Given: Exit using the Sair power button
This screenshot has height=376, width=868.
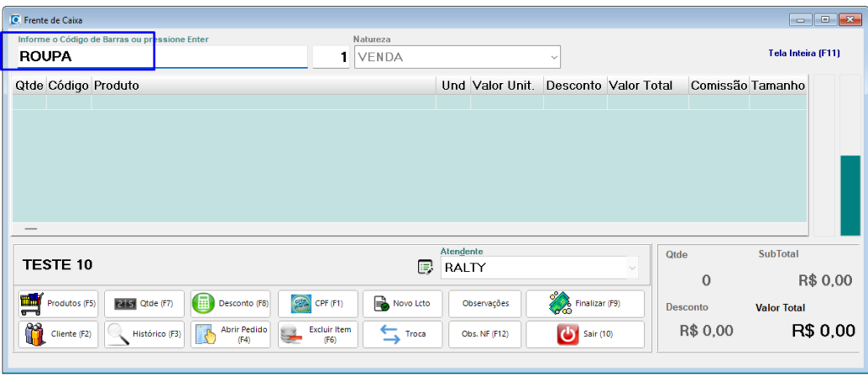Looking at the screenshot, I should click(x=585, y=335).
